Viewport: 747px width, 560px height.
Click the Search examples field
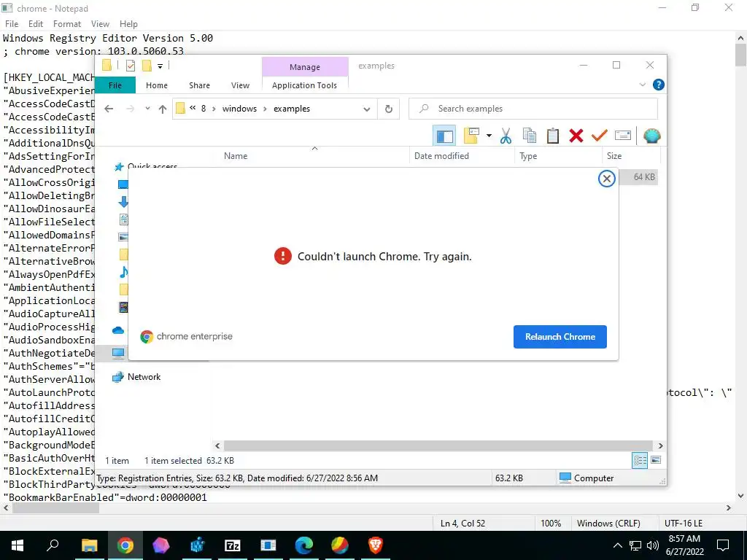tap(533, 109)
